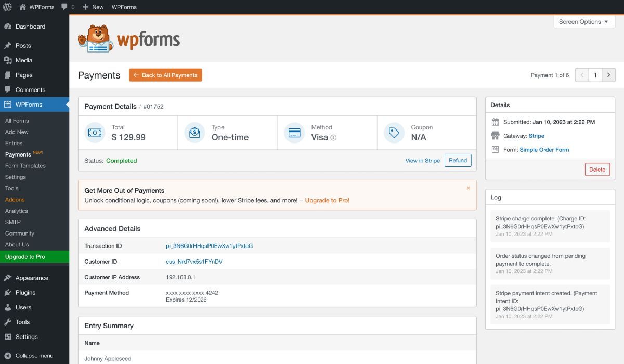Click the Users person icon
The height and width of the screenshot is (364, 624).
pyautogui.click(x=8, y=307)
